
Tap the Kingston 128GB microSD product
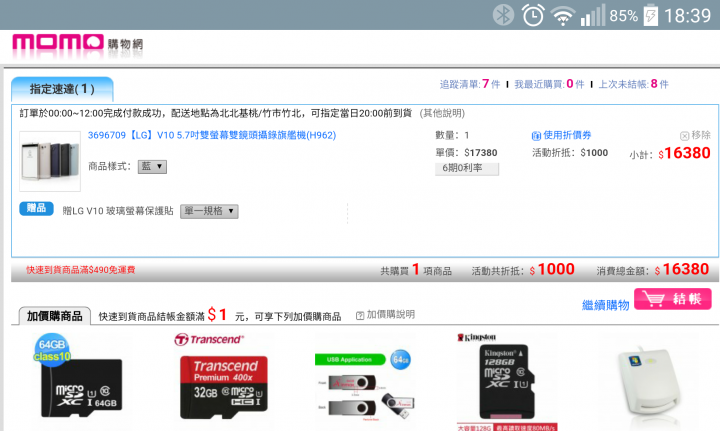point(506,382)
